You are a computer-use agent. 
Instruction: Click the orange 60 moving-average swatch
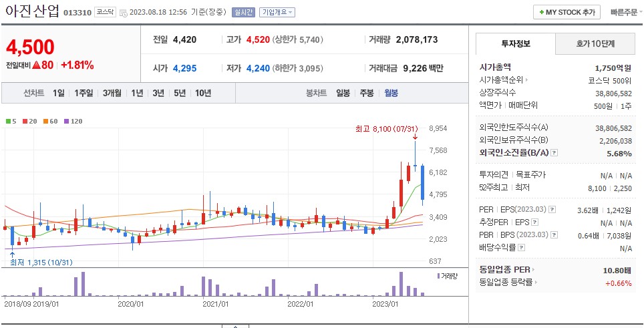(45, 121)
